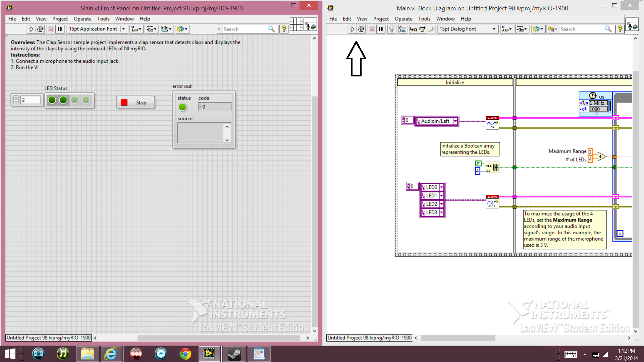Click Run Continuously in Block Diagram toolbar
The width and height of the screenshot is (644, 362).
point(361,29)
